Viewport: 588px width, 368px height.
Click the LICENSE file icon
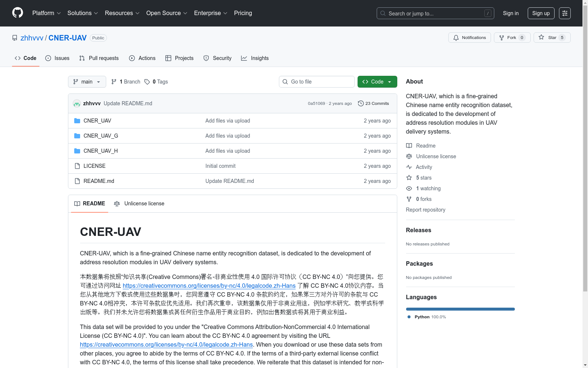(77, 166)
